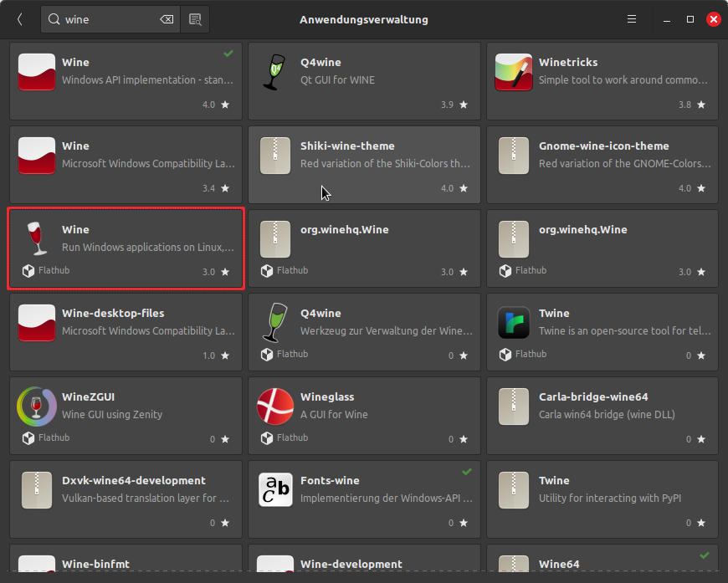The height and width of the screenshot is (583, 728).
Task: Click the red wine glass Flathub Wine icon
Action: 37,238
